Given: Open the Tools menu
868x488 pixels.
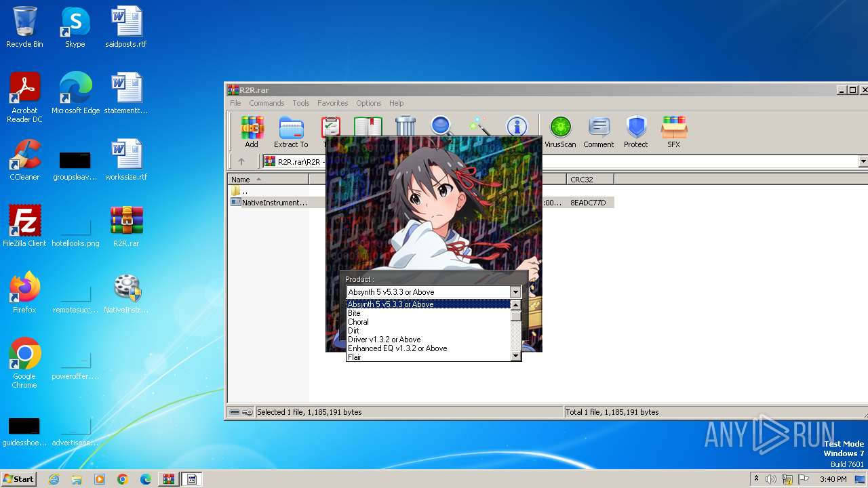Looking at the screenshot, I should click(301, 103).
